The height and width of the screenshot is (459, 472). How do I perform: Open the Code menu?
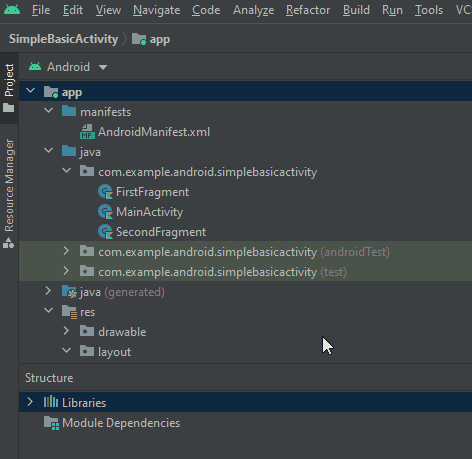coord(206,10)
